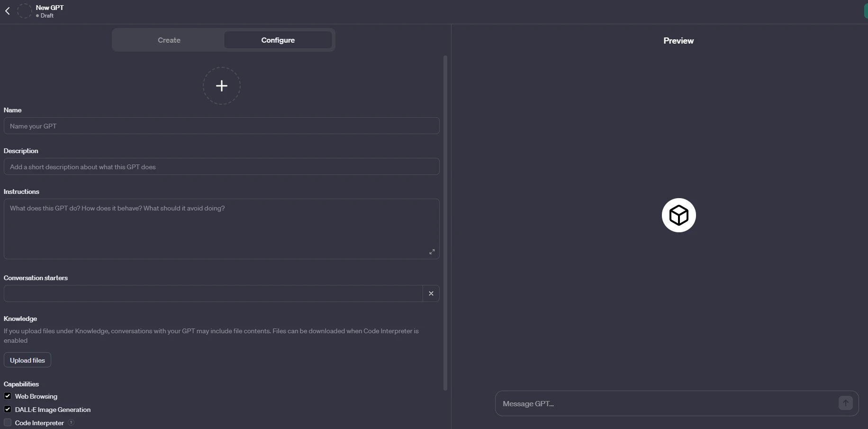
Task: Click the Conversation starters label
Action: point(36,278)
